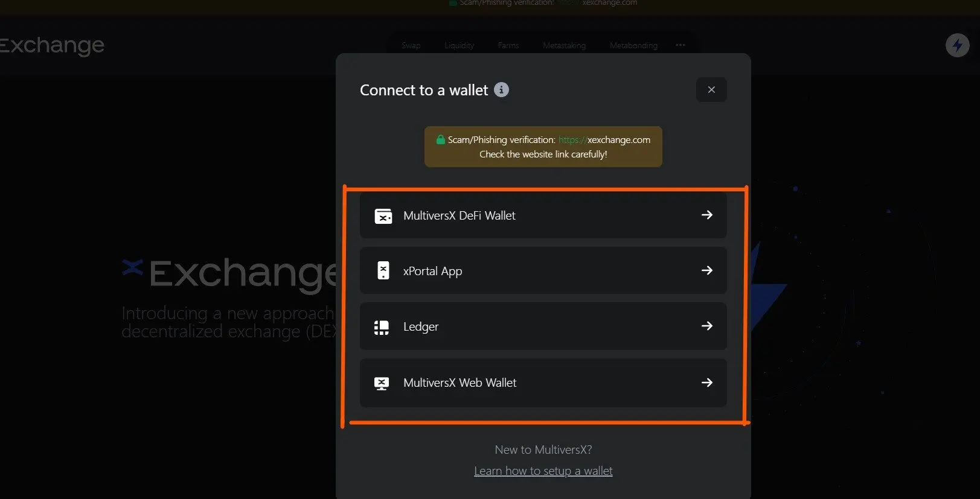Click the arrow on the MultiversX DeFi Wallet row
980x499 pixels.
pos(707,215)
